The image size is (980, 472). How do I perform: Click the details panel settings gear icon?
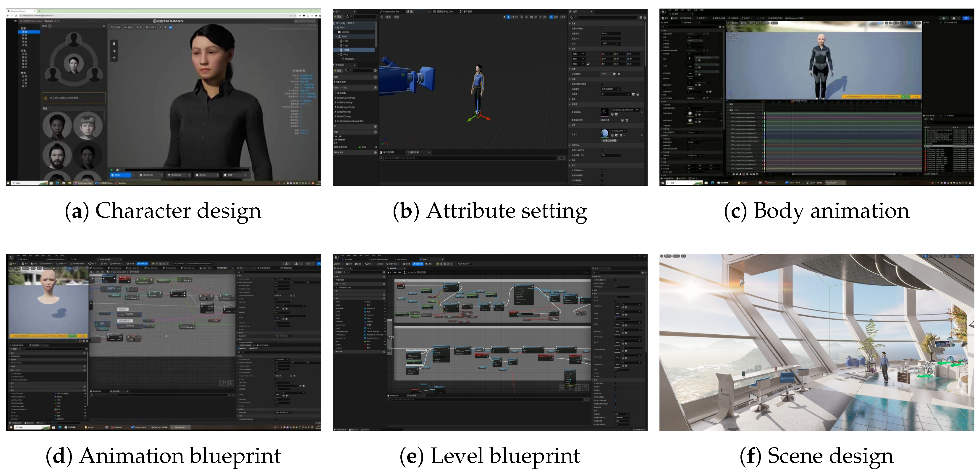tap(644, 17)
